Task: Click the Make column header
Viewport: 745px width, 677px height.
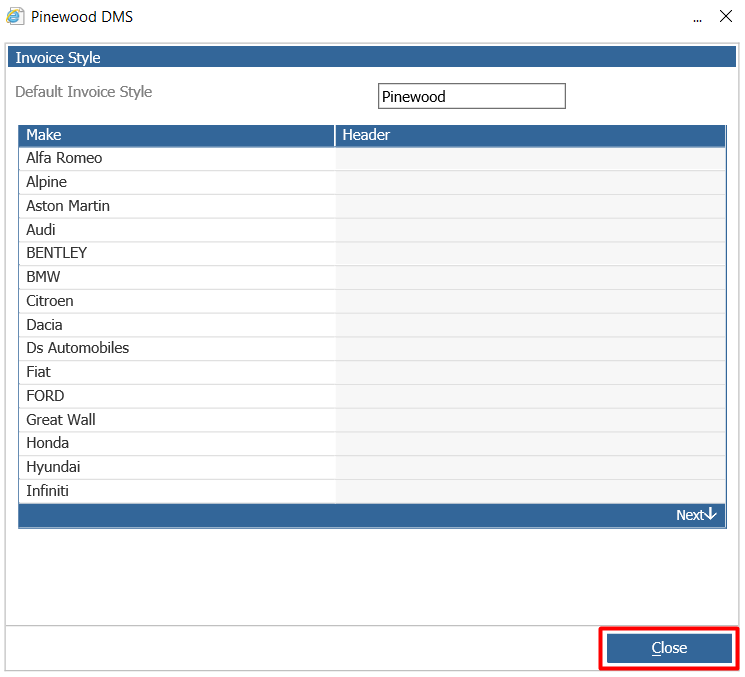Action: click(x=176, y=135)
